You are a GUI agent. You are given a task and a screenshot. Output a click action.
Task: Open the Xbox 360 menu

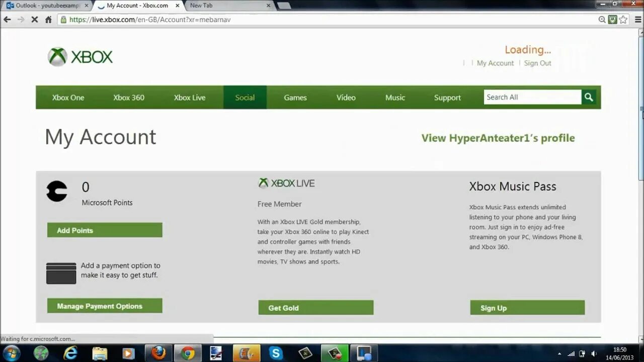tap(129, 98)
